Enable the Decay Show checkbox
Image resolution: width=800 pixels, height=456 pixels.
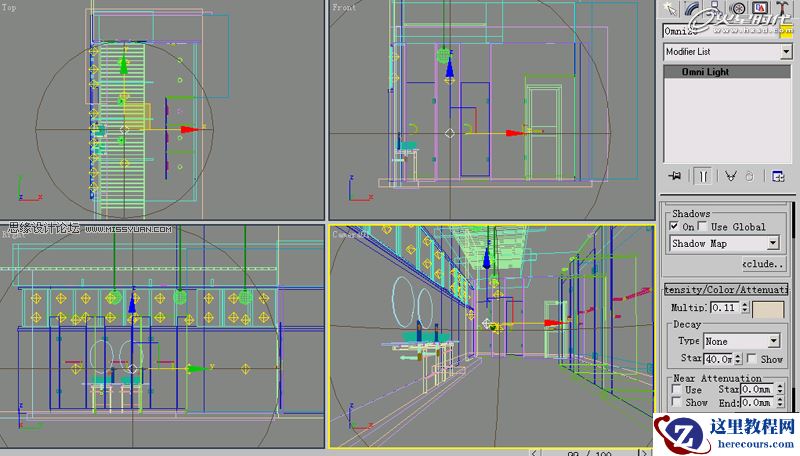coord(752,359)
